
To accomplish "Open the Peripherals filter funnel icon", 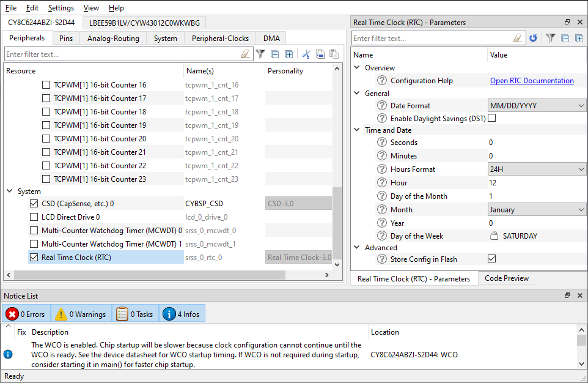I will [x=260, y=54].
